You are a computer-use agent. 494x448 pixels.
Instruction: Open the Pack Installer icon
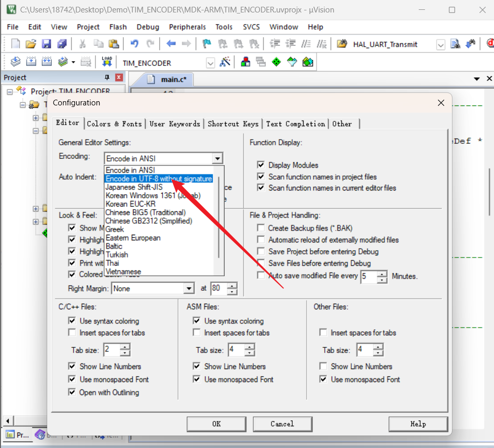tap(308, 62)
